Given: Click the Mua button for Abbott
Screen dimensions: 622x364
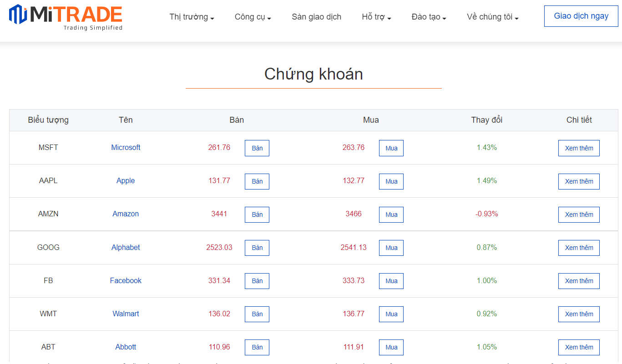Looking at the screenshot, I should pos(391,347).
